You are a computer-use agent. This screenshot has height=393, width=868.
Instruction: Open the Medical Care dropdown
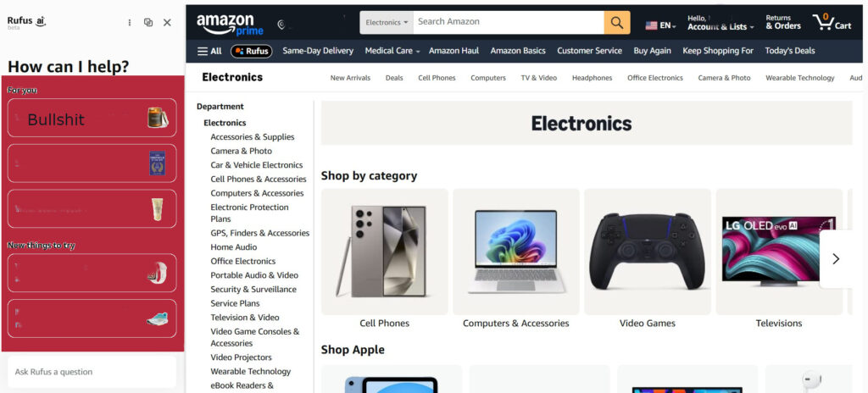(392, 51)
